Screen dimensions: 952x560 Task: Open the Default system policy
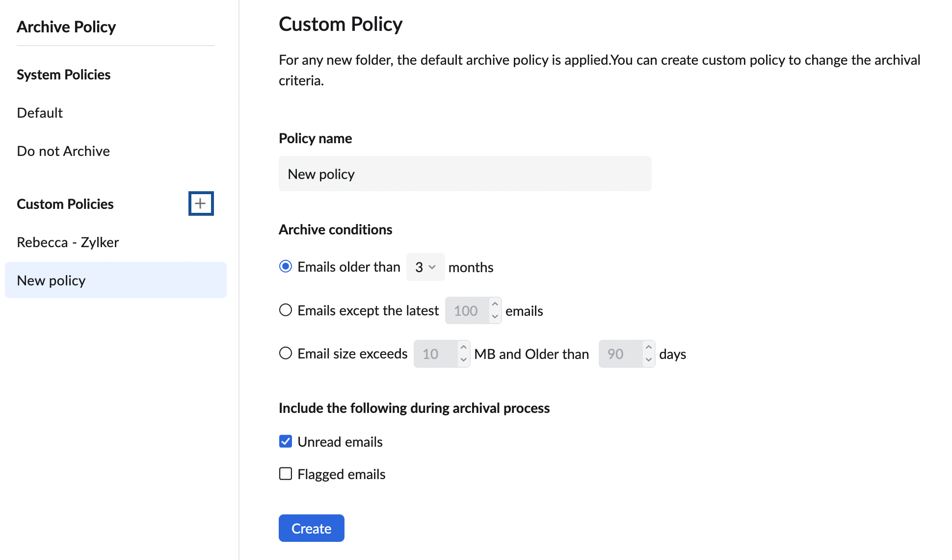click(x=40, y=113)
